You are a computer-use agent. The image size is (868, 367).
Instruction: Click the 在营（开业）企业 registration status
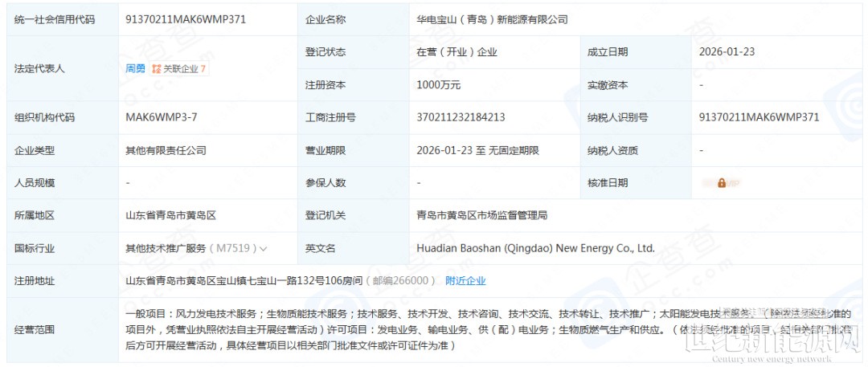457,52
